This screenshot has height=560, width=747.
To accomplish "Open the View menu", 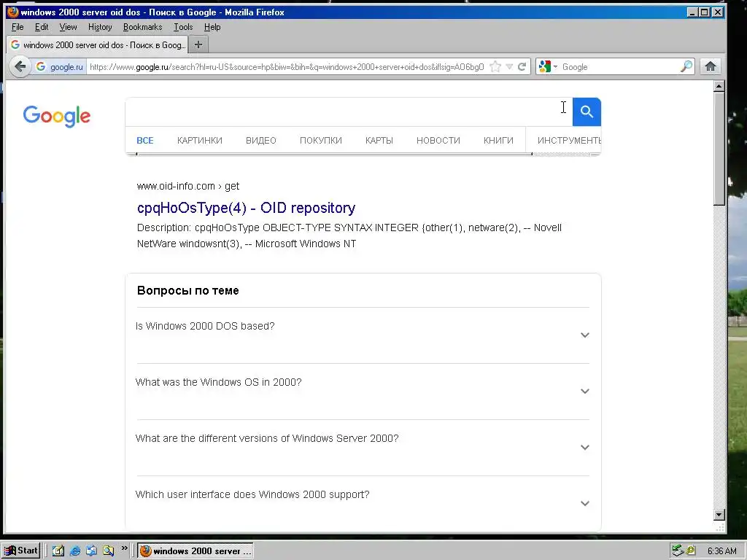I will [x=68, y=27].
